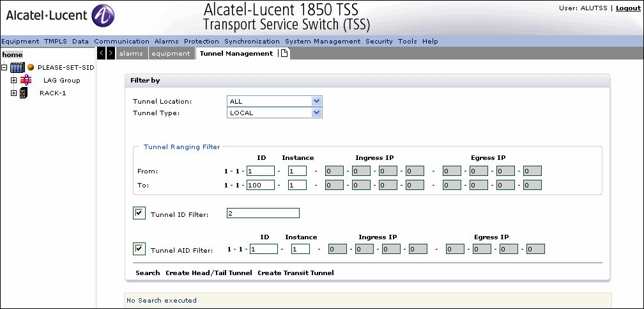This screenshot has width=644, height=309.
Task: Open the Equipment menu
Action: (x=20, y=41)
